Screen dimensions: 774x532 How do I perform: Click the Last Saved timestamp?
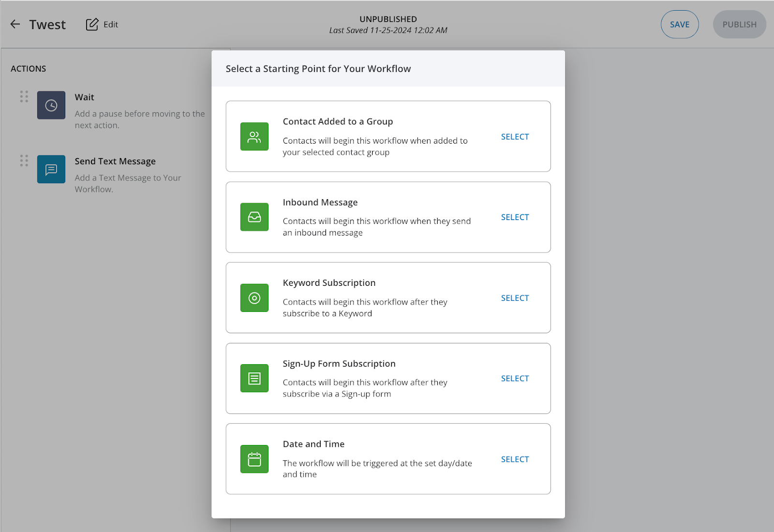[x=388, y=30]
